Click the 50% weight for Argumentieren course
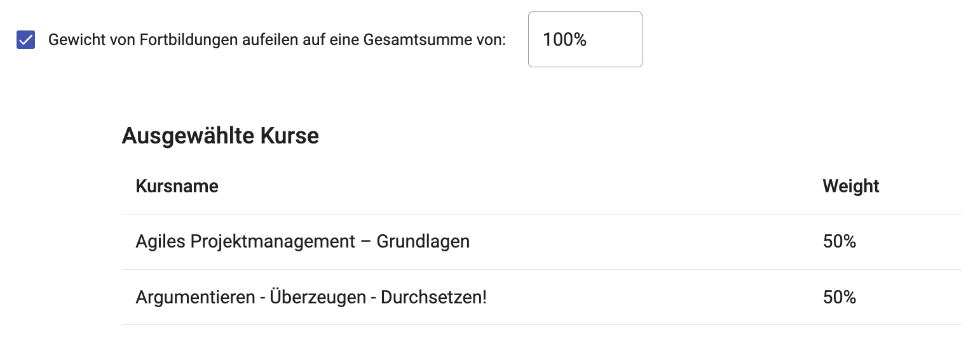Viewport: 980px width, 344px height. click(x=839, y=297)
